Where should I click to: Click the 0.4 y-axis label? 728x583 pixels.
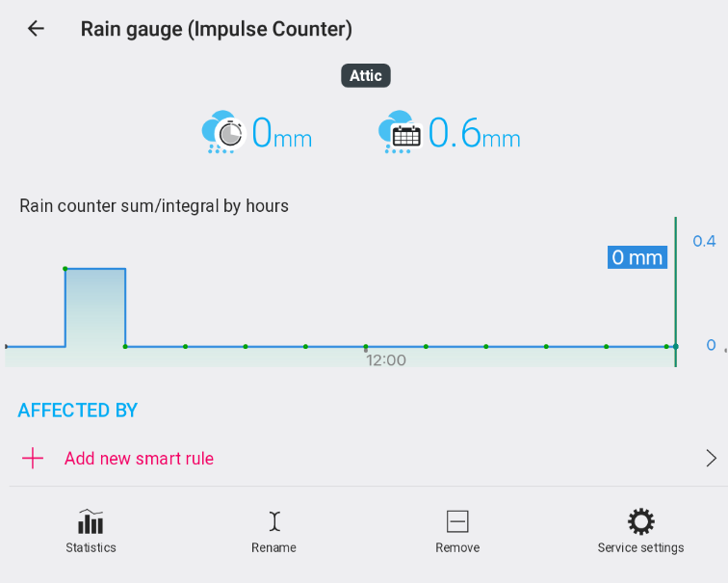[704, 241]
